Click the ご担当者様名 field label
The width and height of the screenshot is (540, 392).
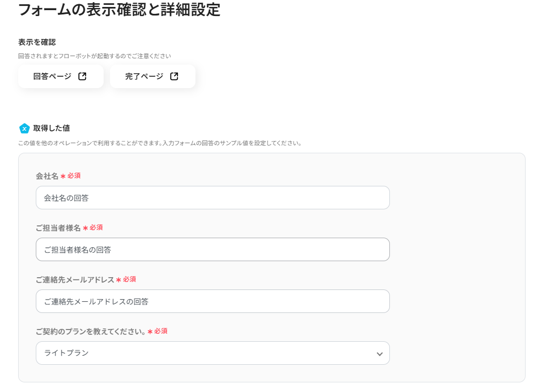point(58,228)
